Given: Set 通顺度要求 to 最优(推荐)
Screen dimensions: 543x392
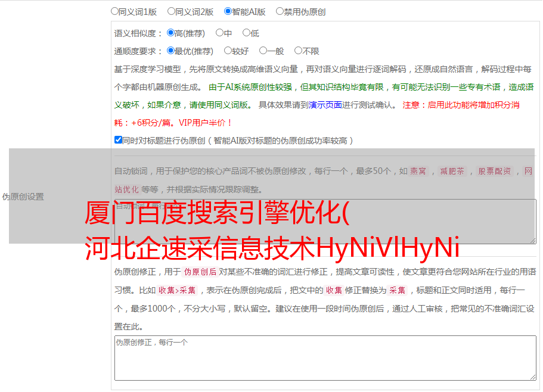Looking at the screenshot, I should coord(170,51).
